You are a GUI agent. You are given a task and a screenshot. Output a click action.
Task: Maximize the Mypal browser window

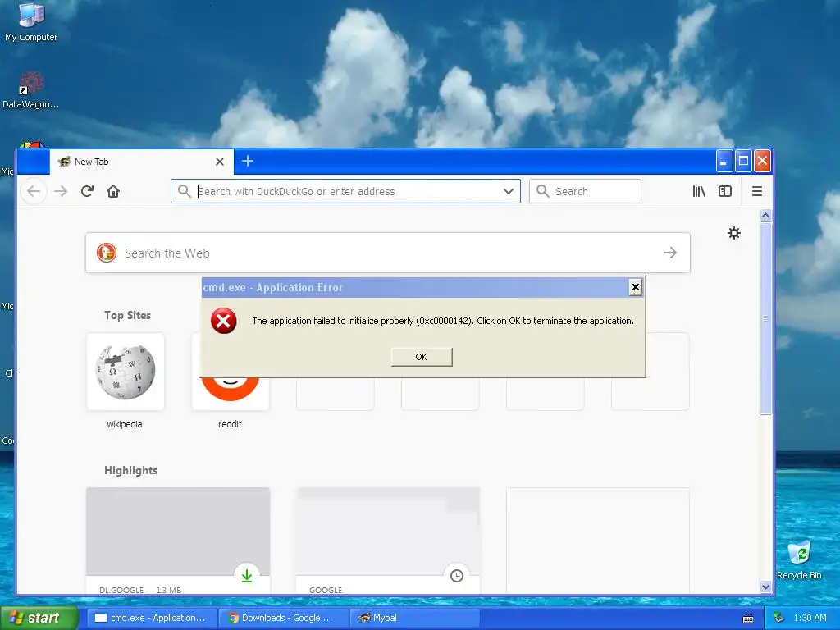743,162
